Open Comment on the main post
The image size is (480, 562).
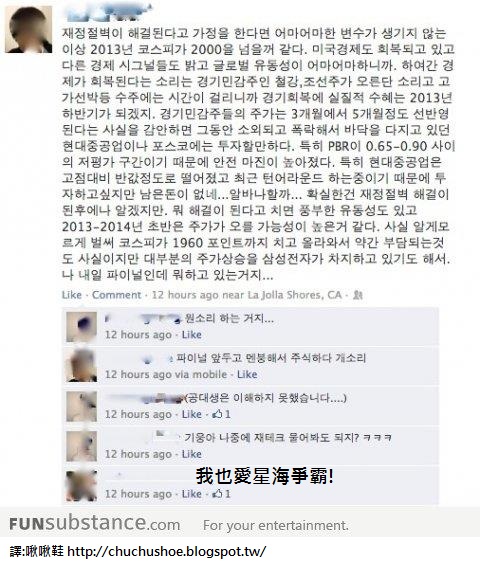pos(117,295)
